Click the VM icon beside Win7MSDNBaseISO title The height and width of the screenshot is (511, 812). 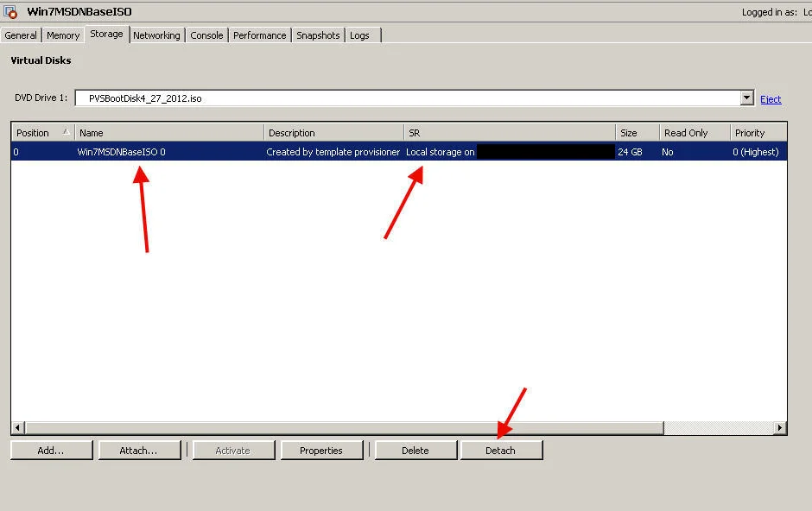click(x=11, y=11)
